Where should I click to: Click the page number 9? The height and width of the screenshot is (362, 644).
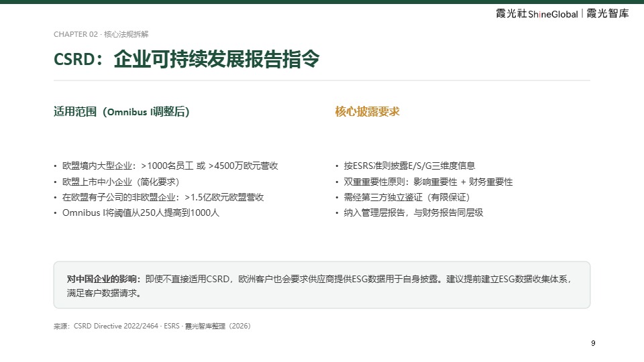[x=593, y=343]
